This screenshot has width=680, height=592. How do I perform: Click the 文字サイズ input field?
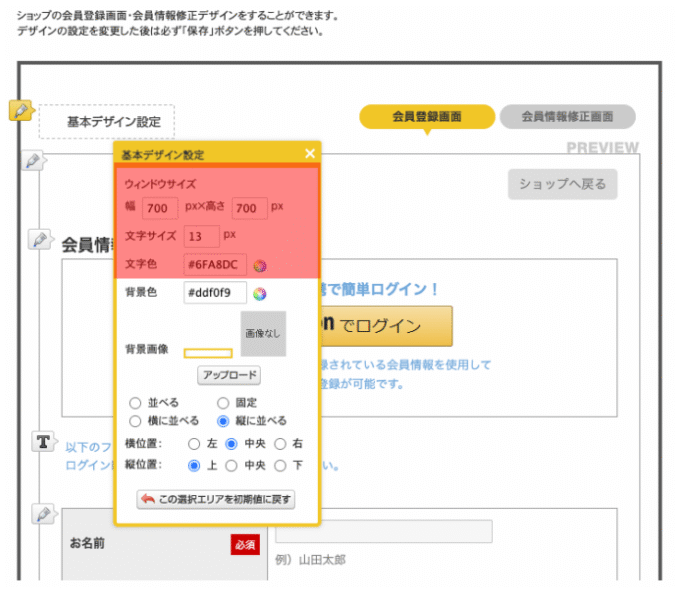(201, 237)
